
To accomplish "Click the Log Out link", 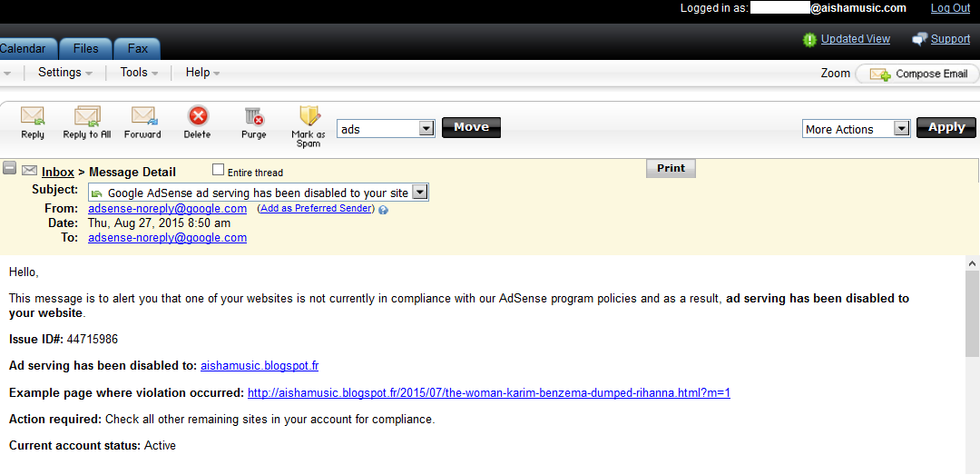I will coord(950,8).
